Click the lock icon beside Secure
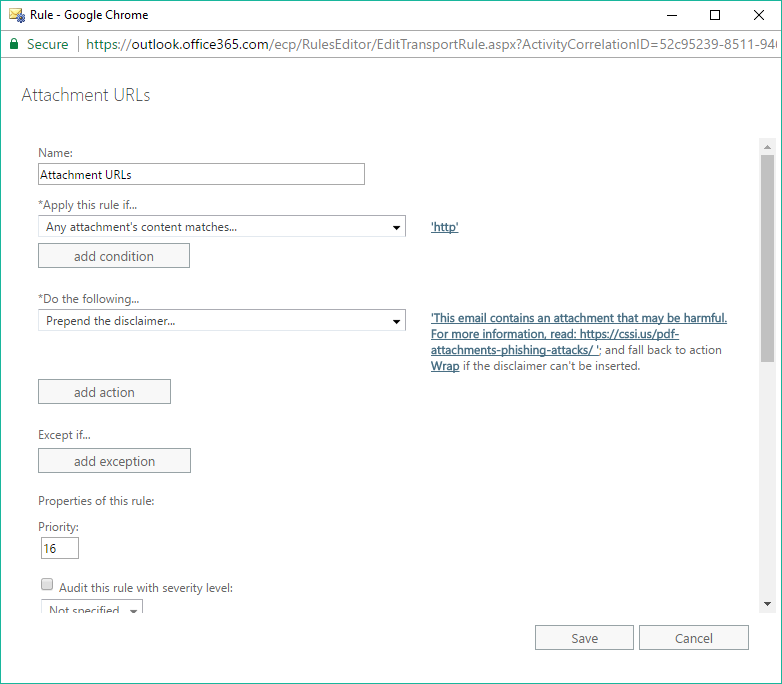The image size is (782, 684). [x=14, y=44]
